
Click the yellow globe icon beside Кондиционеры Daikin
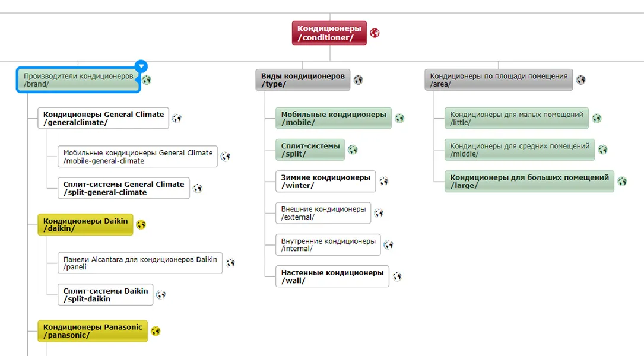pos(141,225)
